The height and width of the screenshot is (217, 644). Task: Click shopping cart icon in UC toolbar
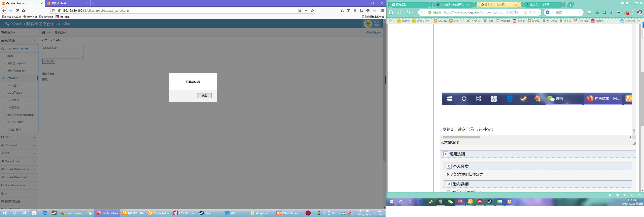(x=589, y=12)
